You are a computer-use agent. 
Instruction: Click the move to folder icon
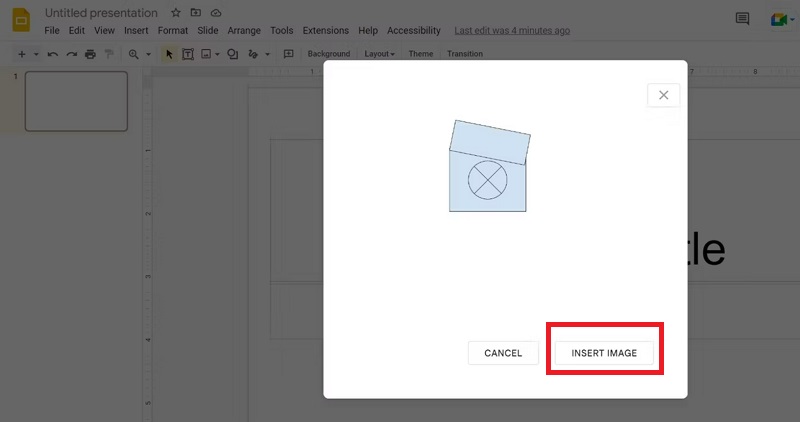click(196, 13)
